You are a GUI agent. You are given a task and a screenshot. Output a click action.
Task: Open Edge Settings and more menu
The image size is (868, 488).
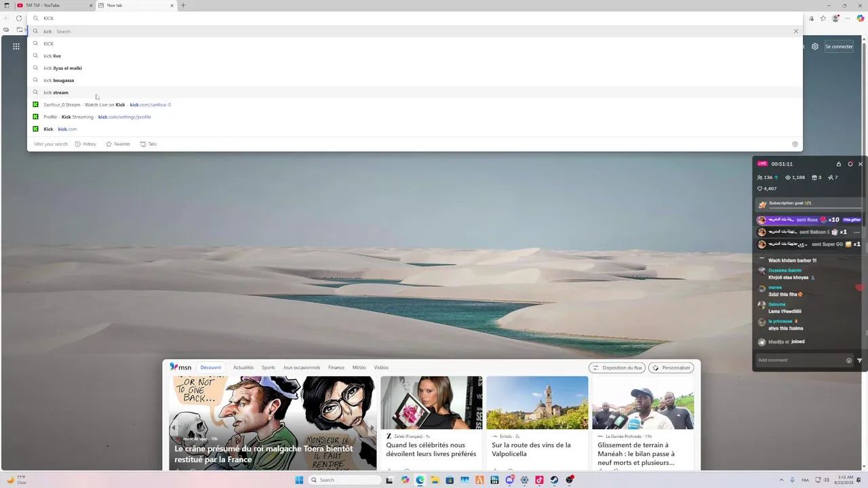tap(848, 18)
